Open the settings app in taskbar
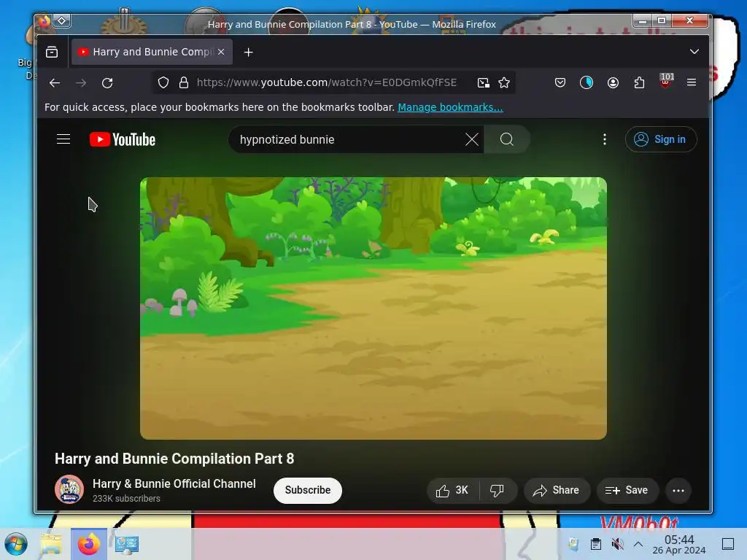This screenshot has height=560, width=747. click(x=127, y=544)
